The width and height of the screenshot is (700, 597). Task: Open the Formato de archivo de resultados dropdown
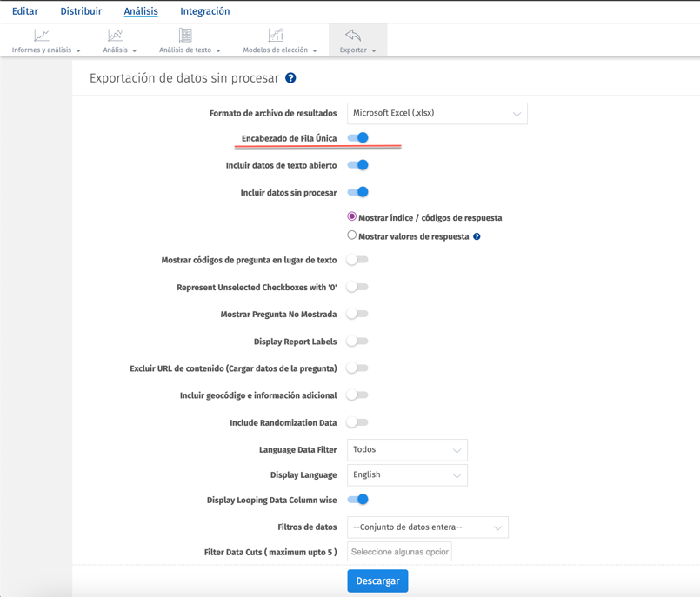(437, 113)
